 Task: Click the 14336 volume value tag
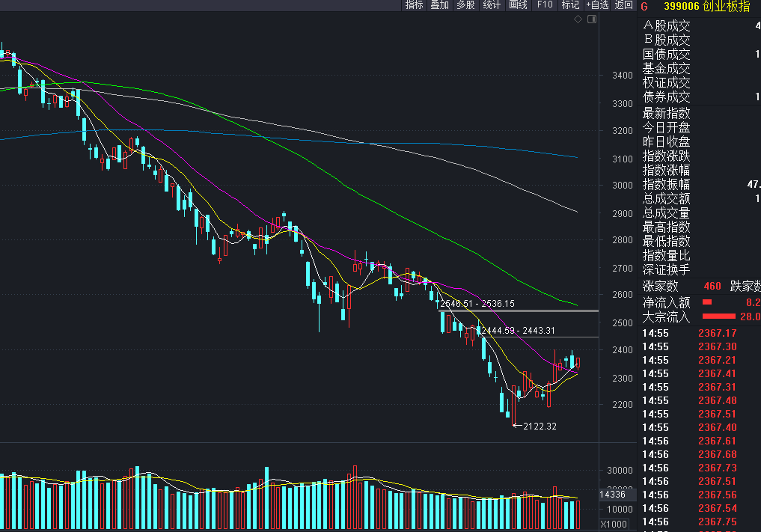pos(612,495)
